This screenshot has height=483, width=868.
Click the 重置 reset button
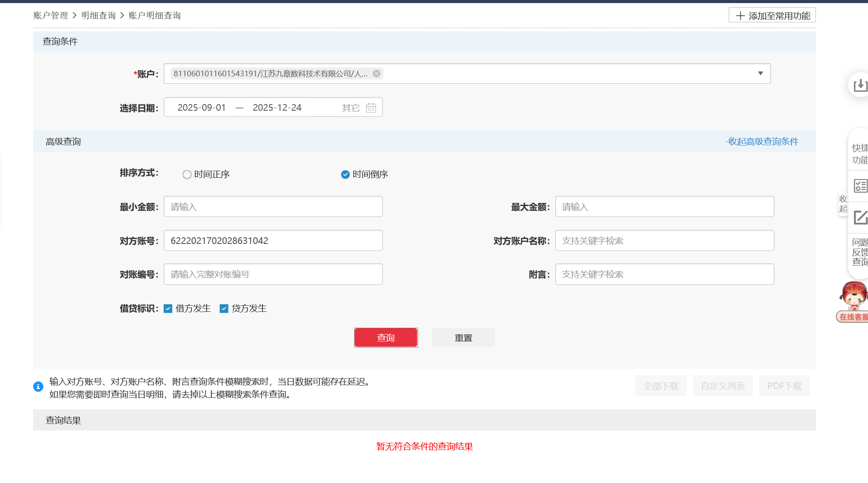click(463, 338)
